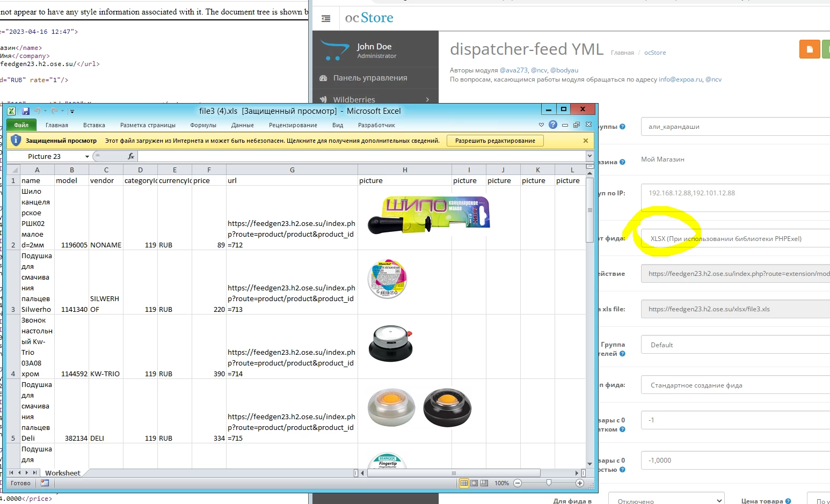Click info@expoa.ru email link
This screenshot has height=504, width=830.
point(680,79)
